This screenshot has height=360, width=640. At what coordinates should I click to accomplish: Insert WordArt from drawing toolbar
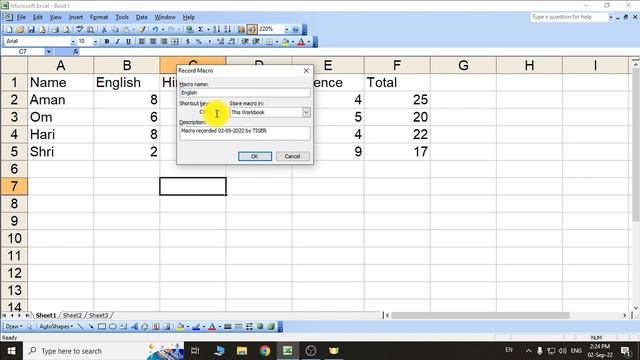click(x=134, y=327)
